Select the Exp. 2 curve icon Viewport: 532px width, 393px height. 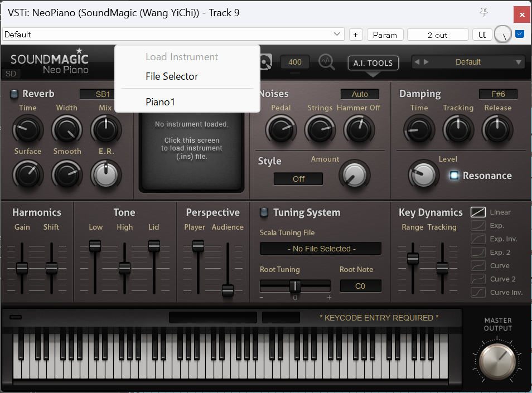click(x=478, y=253)
